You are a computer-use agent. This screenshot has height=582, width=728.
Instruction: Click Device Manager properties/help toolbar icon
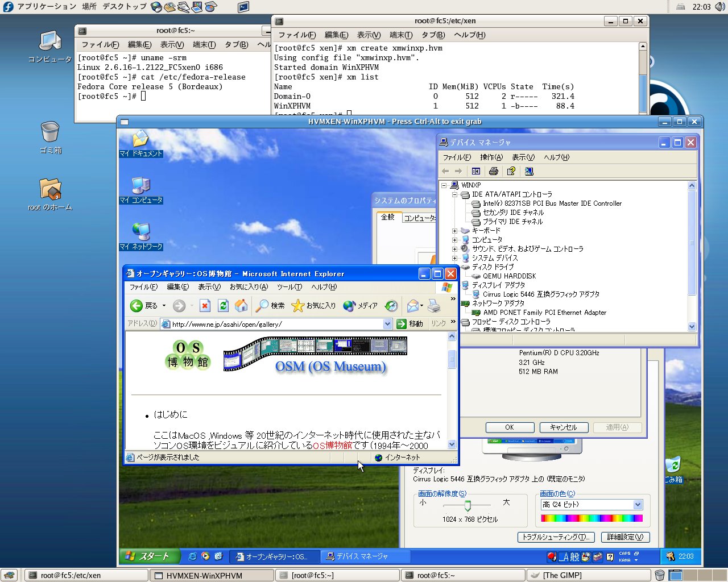(511, 171)
